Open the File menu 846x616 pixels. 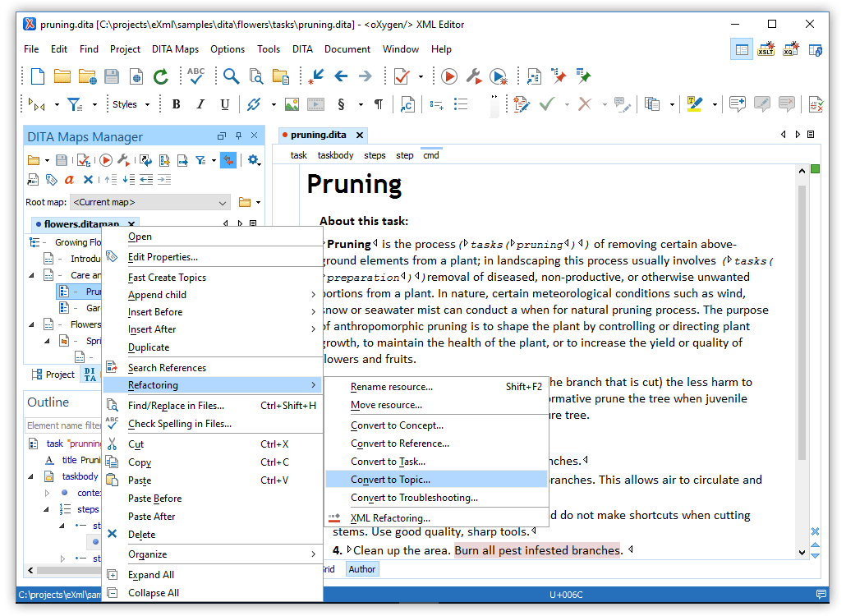pyautogui.click(x=31, y=49)
